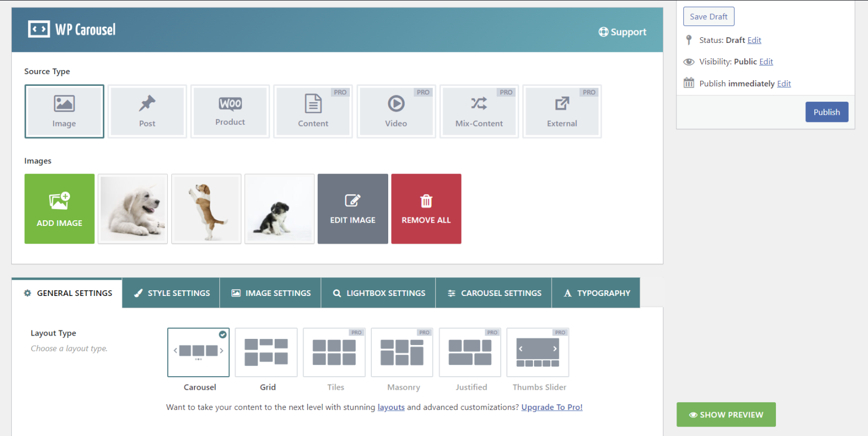
Task: Click the beagle dog image thumbnail
Action: (x=206, y=208)
